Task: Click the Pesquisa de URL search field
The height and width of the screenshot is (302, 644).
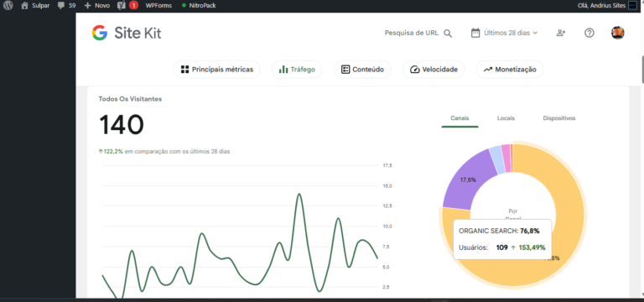Action: [411, 33]
